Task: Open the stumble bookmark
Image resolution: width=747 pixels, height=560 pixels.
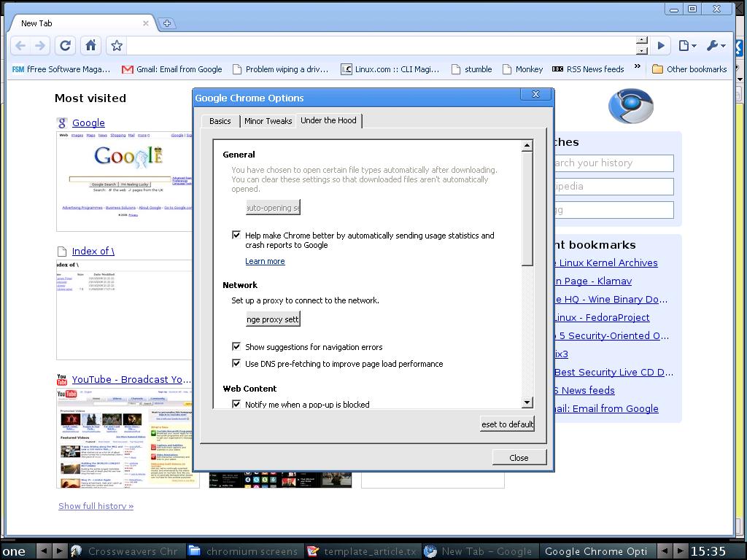Action: tap(472, 69)
